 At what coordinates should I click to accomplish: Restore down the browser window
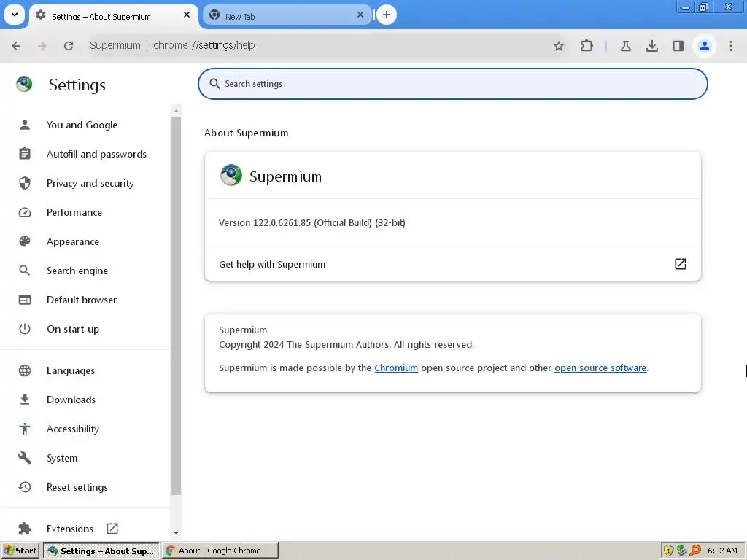point(703,7)
